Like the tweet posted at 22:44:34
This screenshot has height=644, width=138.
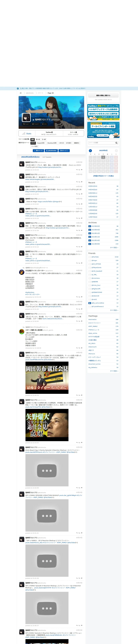tap(82, 395)
